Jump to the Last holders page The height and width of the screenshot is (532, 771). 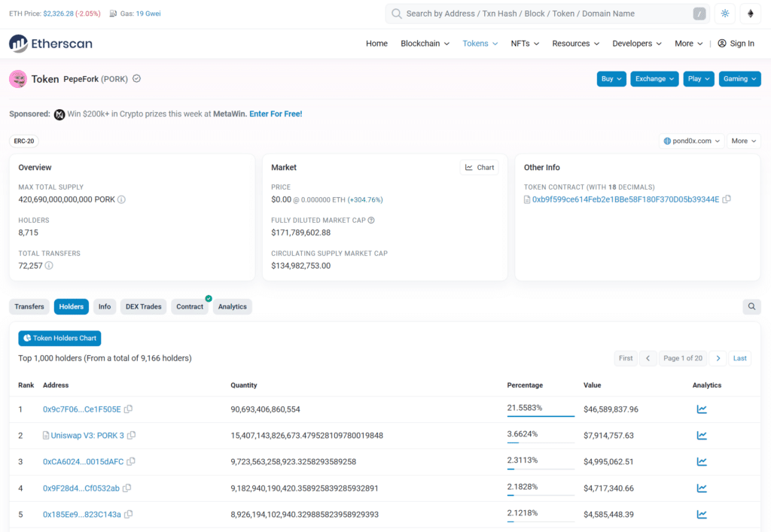(739, 358)
